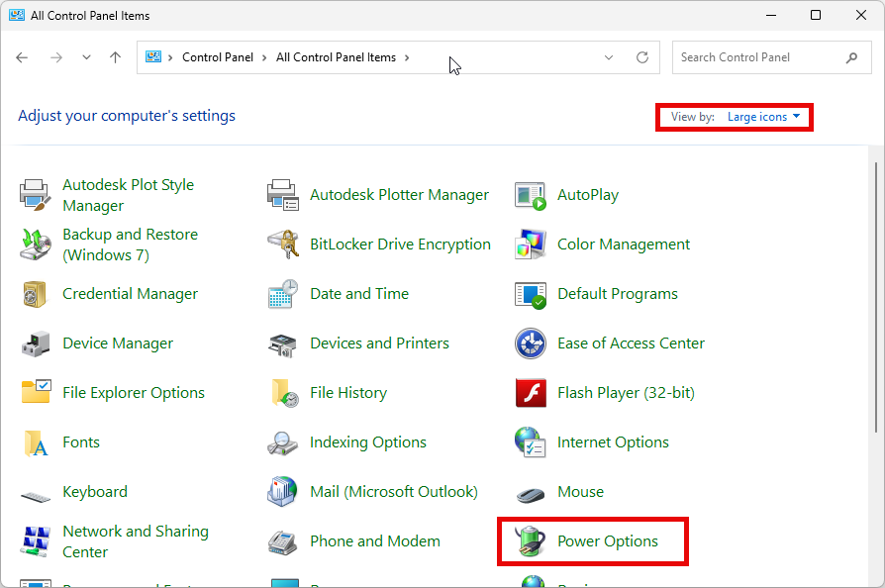Click the Refresh button in address bar
Screen dimensions: 885x588
click(x=642, y=58)
